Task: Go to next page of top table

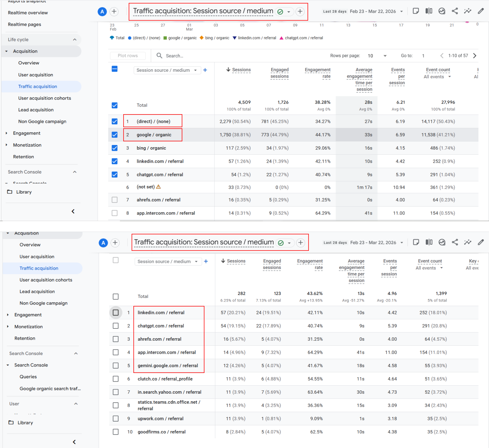Action: [475, 55]
